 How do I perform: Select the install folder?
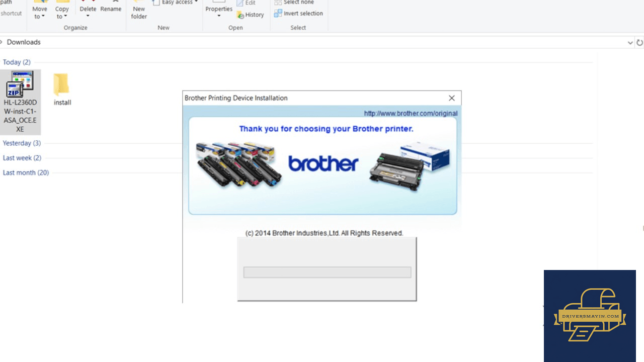tap(62, 89)
